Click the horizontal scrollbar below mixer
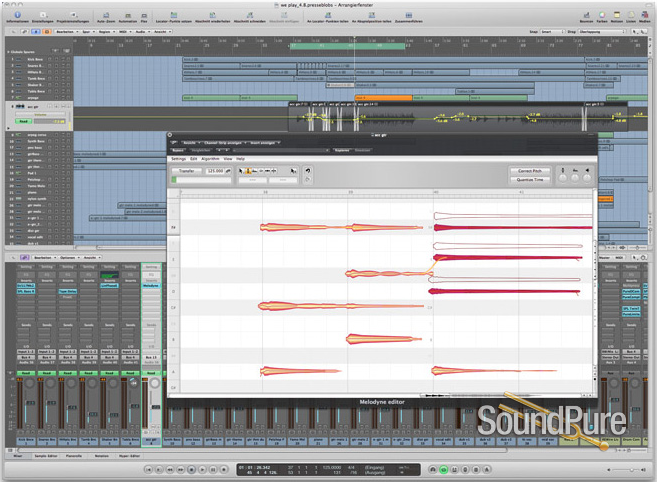 pyautogui.click(x=263, y=450)
